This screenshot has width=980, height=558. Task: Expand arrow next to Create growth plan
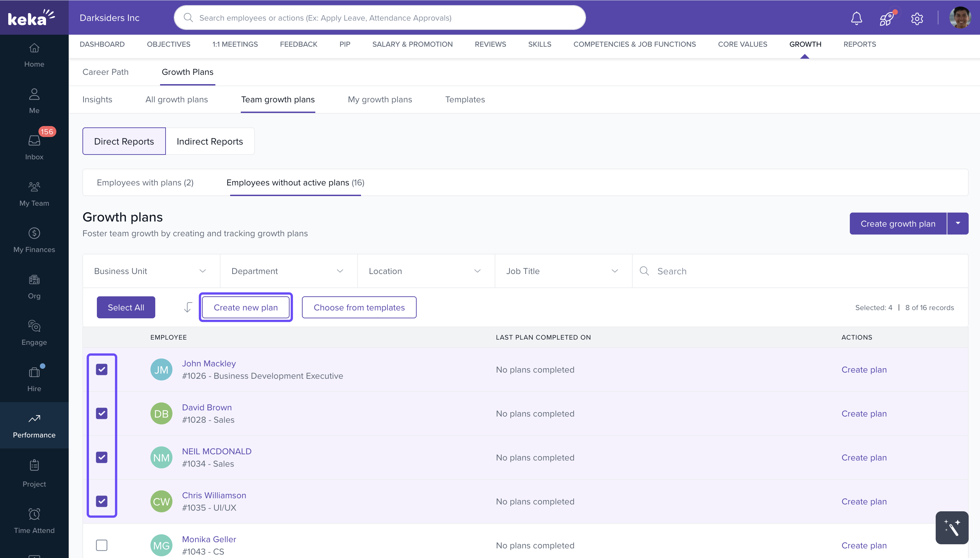958,224
